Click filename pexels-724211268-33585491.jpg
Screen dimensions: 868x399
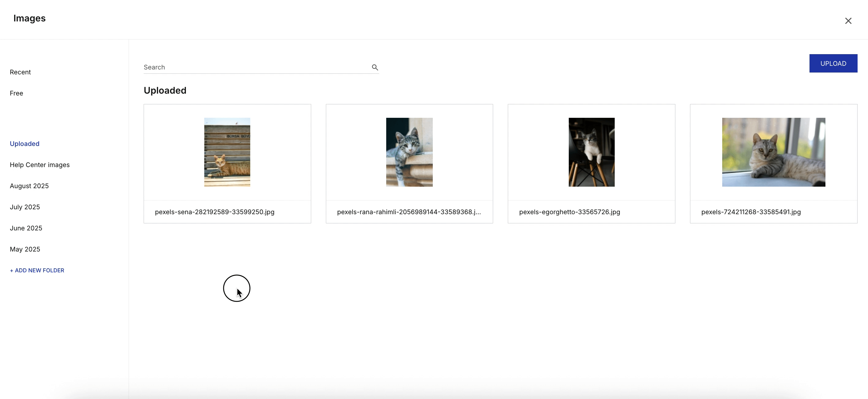coord(751,212)
